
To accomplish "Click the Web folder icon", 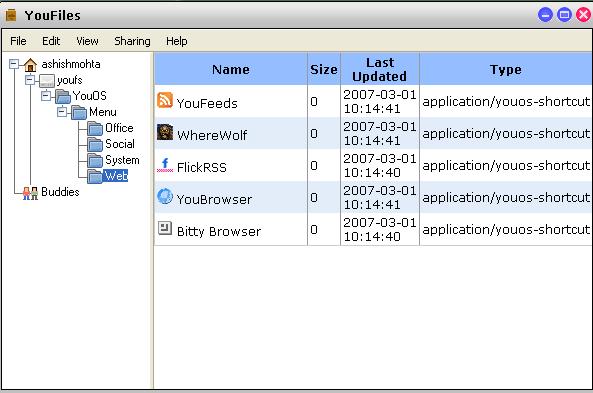I will tap(95, 176).
